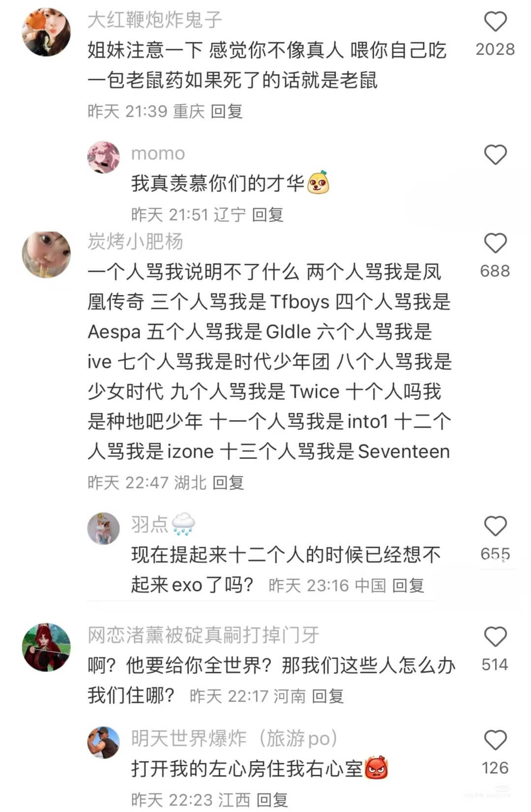The height and width of the screenshot is (812, 531).
Task: Reply to the 河南 comment at 22:17
Action: pyautogui.click(x=328, y=696)
